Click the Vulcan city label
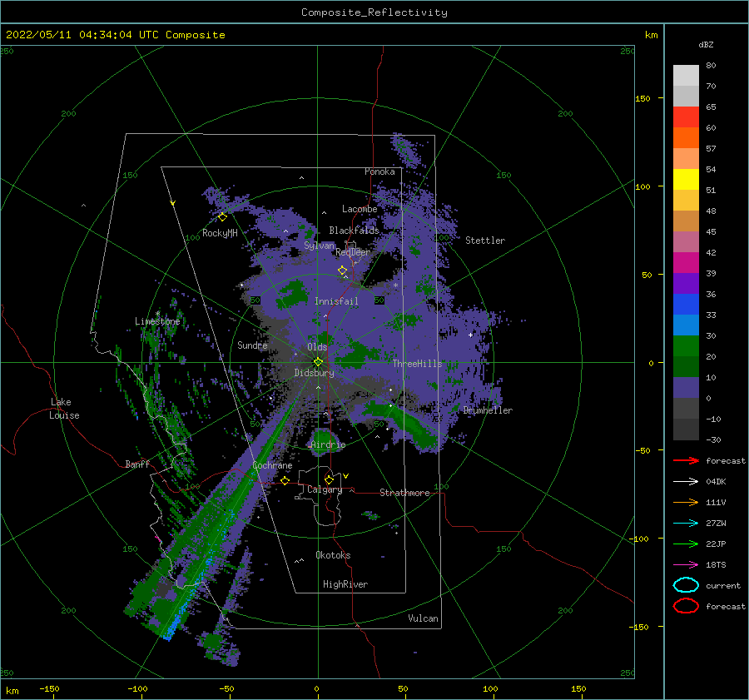 424,618
